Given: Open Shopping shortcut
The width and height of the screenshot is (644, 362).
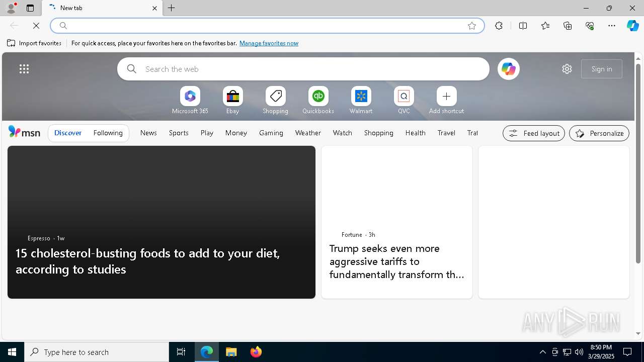Looking at the screenshot, I should tap(276, 101).
